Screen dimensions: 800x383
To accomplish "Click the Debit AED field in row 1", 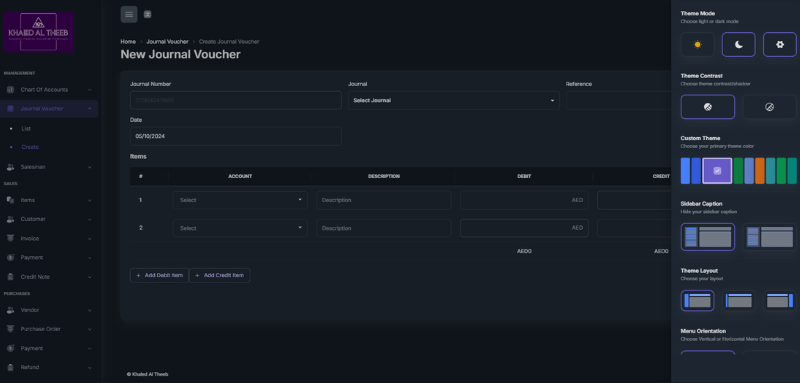I will coord(524,200).
